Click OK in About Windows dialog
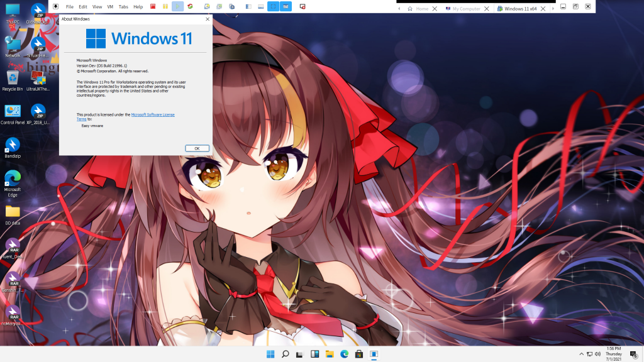 coord(197,148)
